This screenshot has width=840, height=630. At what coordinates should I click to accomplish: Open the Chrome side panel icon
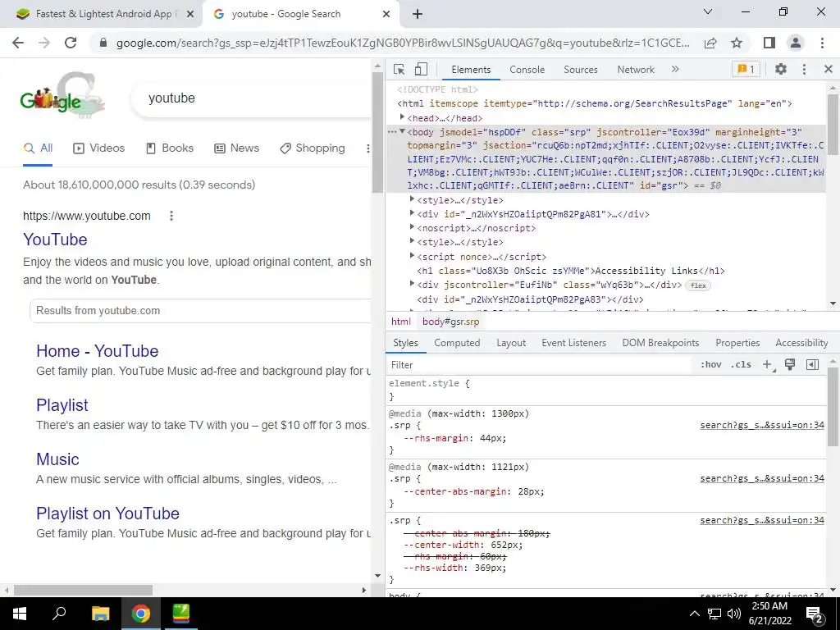769,43
